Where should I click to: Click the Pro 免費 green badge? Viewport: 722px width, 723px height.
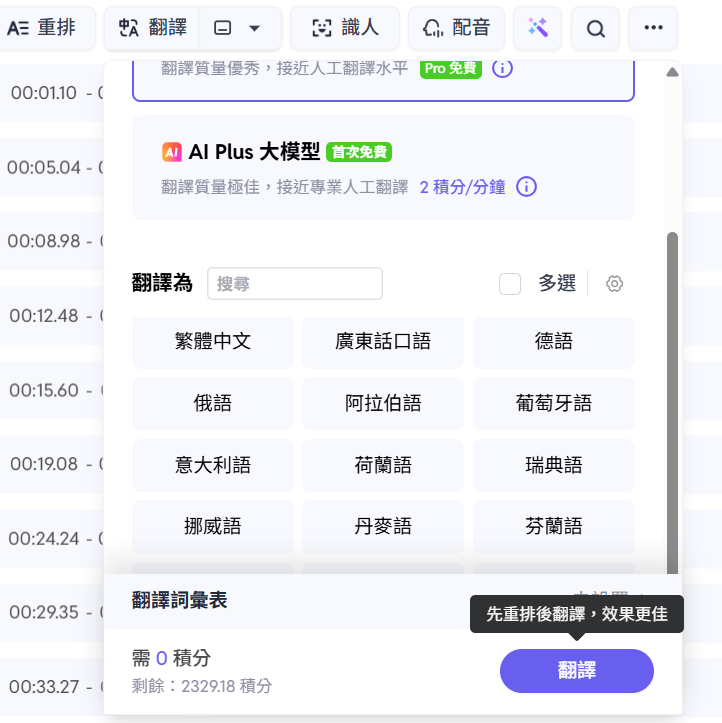coord(450,69)
